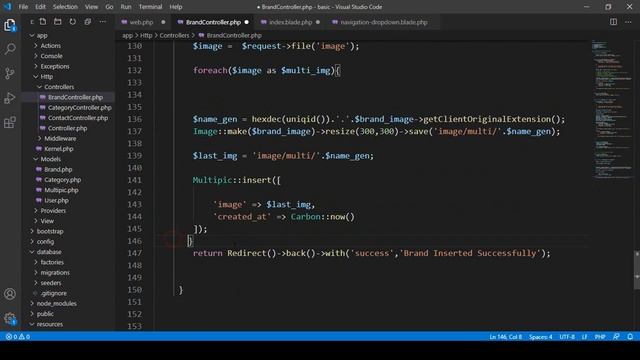
Task: Click the Split Editor icon
Action: coord(613,22)
